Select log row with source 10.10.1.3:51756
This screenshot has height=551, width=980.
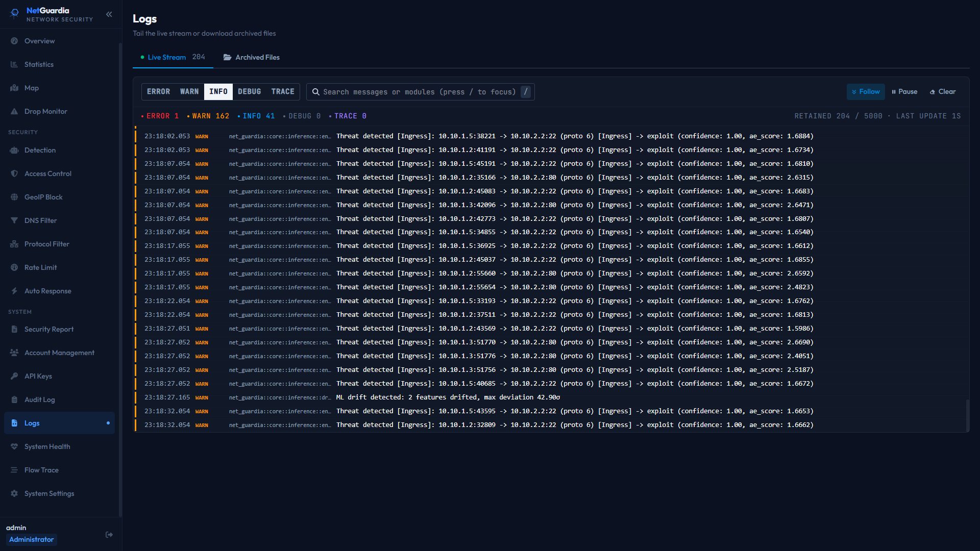551,370
